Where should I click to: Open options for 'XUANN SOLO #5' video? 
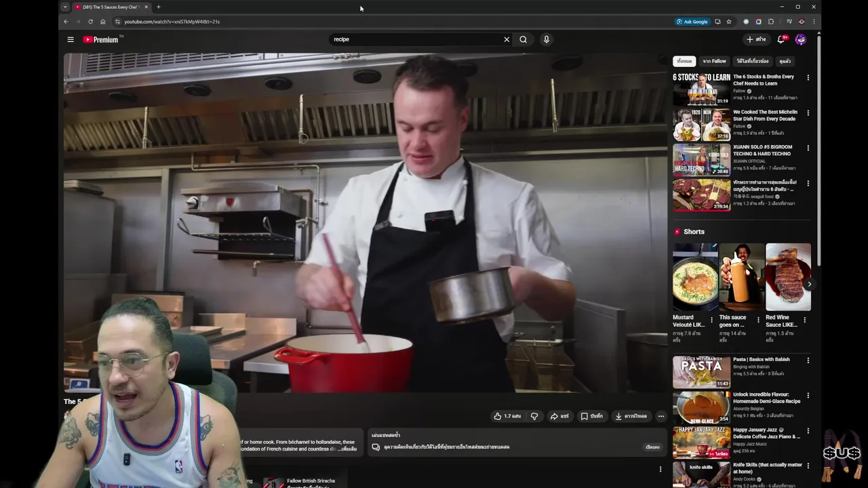point(808,148)
